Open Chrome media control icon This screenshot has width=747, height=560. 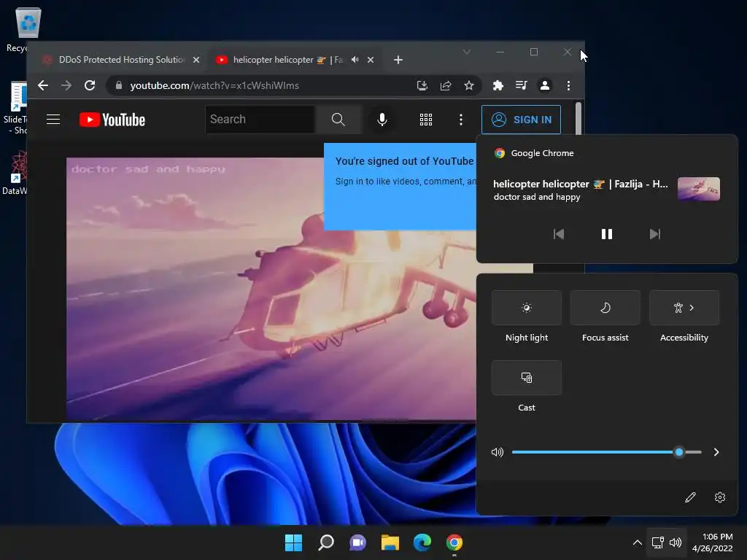[521, 86]
